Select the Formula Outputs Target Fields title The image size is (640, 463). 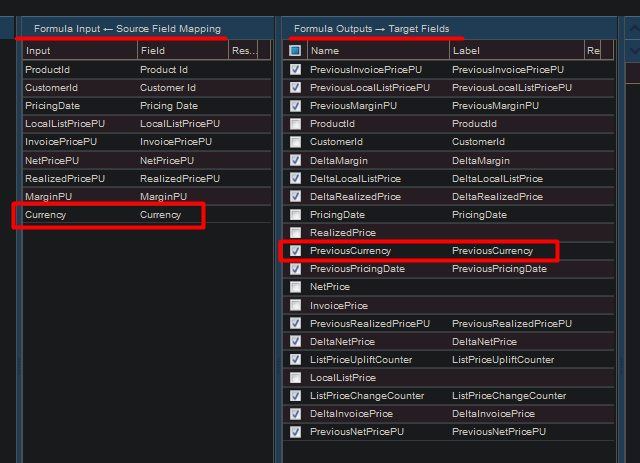[x=371, y=29]
